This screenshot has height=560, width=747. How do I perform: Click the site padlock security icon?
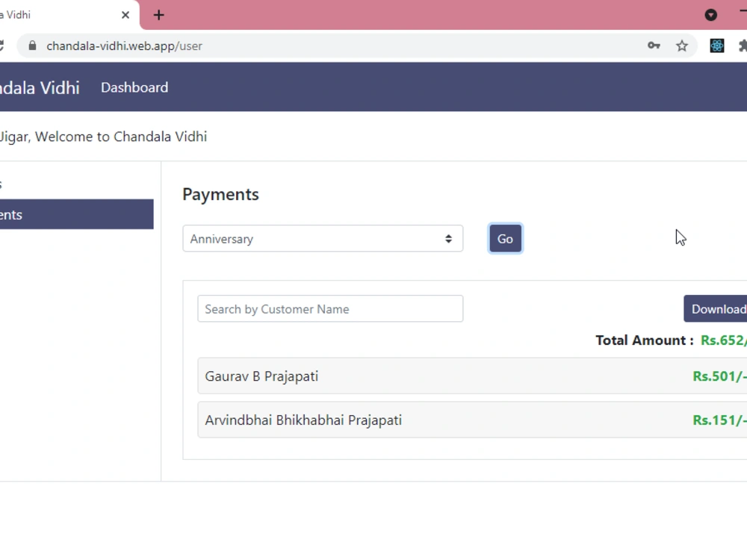click(32, 46)
